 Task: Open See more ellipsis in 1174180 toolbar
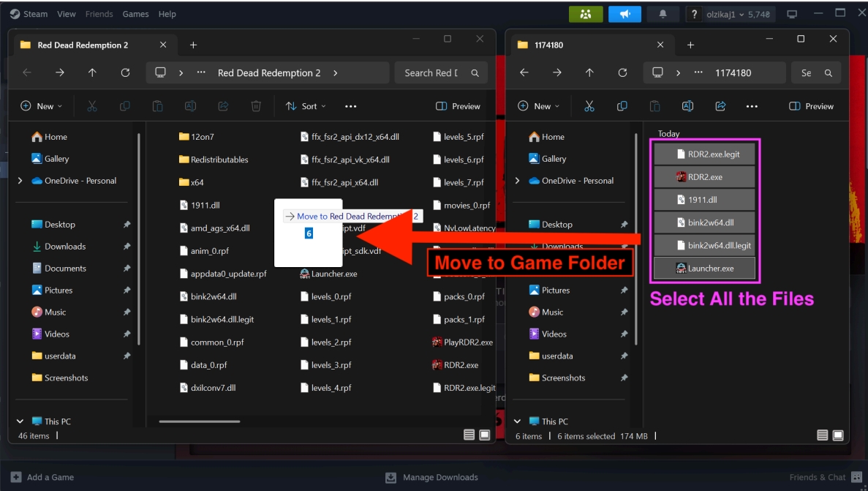coord(752,106)
